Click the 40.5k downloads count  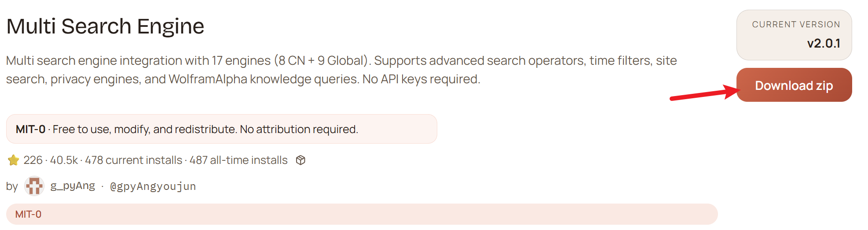tap(64, 160)
